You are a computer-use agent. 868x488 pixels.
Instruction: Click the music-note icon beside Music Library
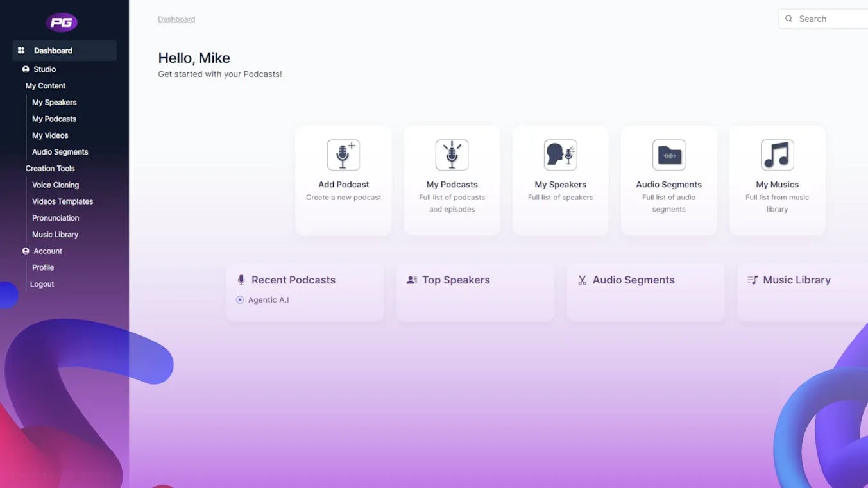(752, 280)
